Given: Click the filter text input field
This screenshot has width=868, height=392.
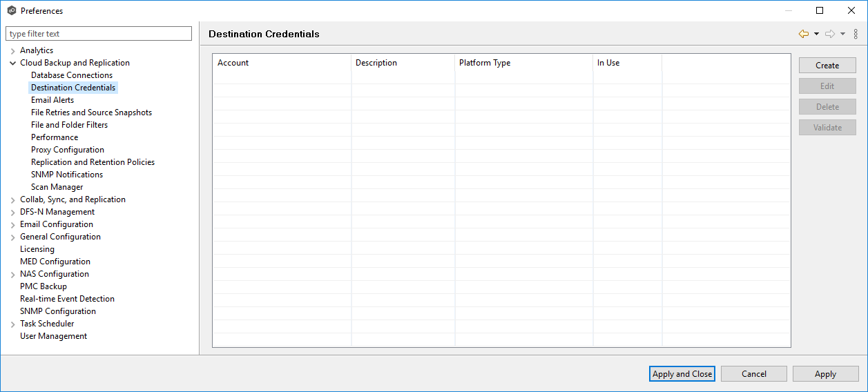Looking at the screenshot, I should (99, 34).
